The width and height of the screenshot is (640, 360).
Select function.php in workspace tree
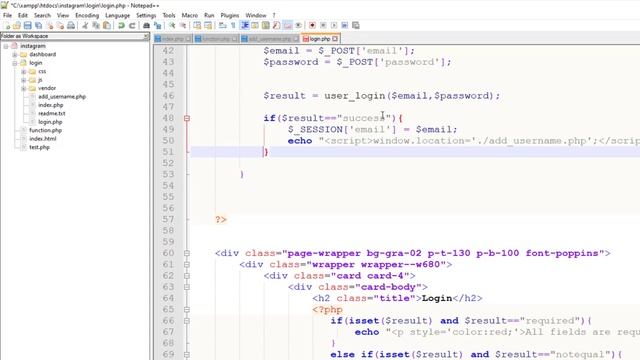tap(45, 130)
